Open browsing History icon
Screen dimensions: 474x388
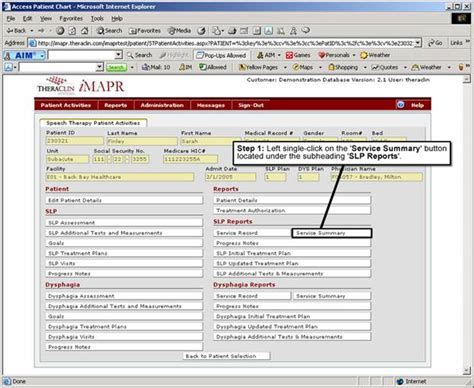point(201,31)
